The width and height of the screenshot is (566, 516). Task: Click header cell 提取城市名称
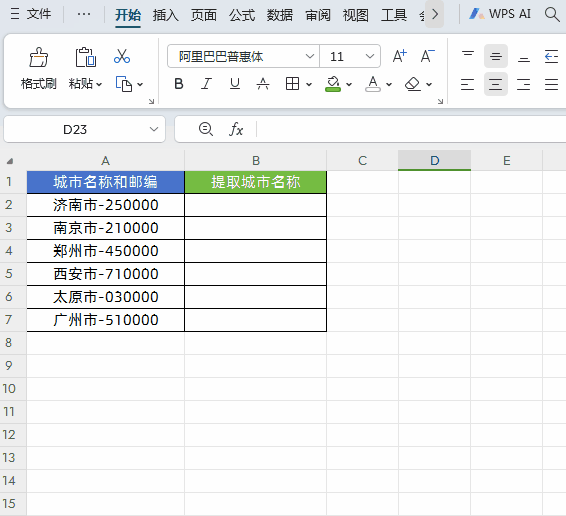tap(256, 182)
